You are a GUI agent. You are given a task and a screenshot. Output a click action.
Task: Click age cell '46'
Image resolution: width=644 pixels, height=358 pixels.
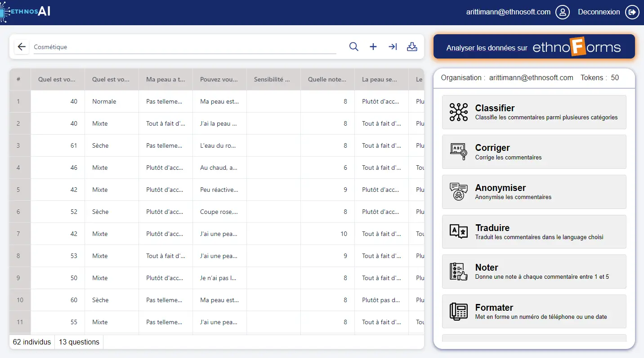(58, 168)
